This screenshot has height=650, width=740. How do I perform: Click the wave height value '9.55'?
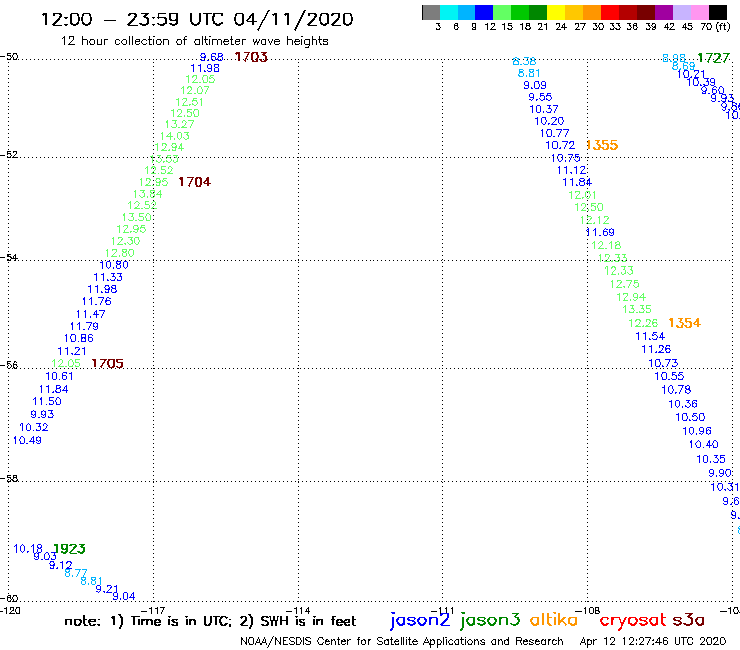[x=540, y=97]
